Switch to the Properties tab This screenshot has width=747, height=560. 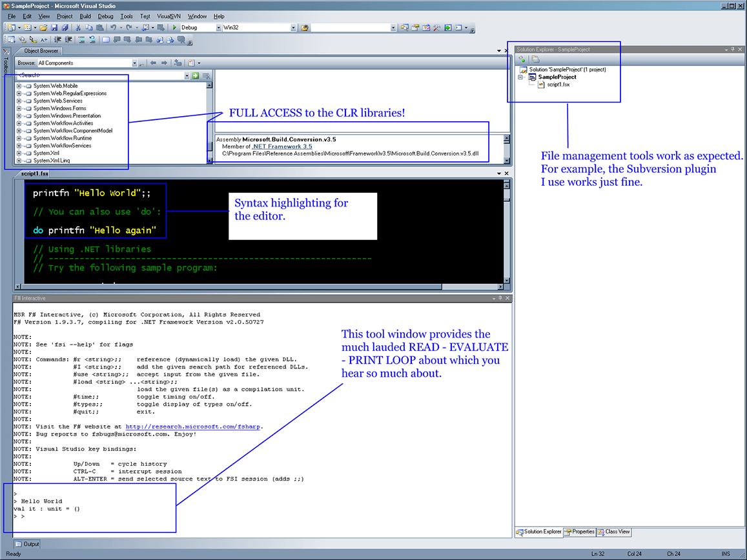(579, 532)
